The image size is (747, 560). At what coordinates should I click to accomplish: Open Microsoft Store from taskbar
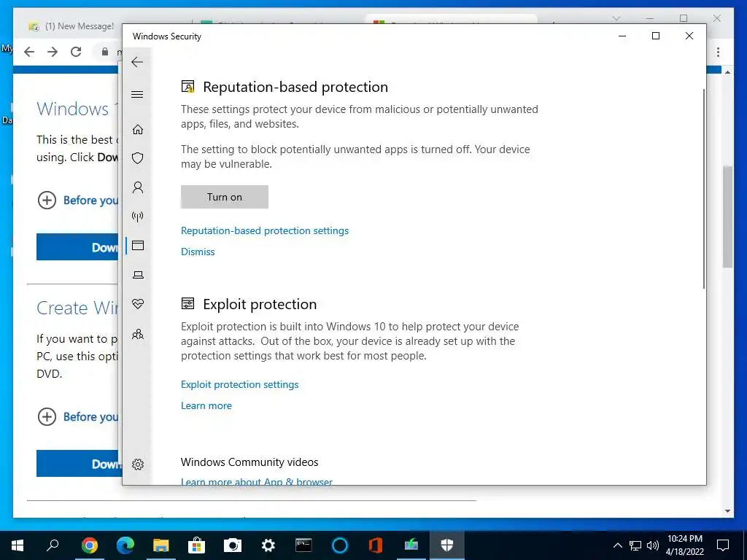196,545
